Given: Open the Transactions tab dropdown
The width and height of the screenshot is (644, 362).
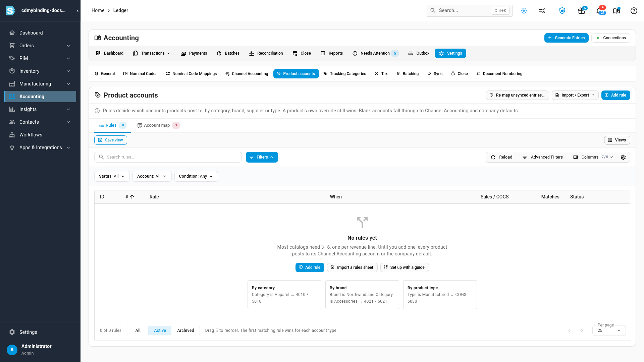Looking at the screenshot, I should [x=152, y=53].
